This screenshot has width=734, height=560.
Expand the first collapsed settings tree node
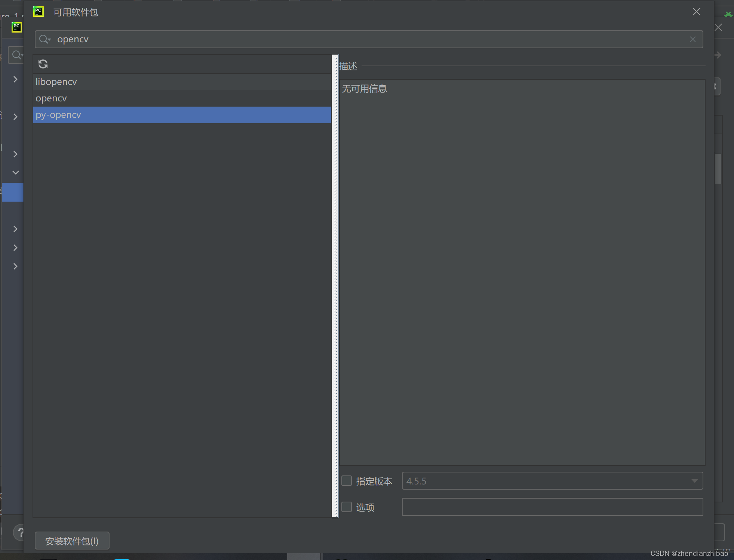coord(15,79)
